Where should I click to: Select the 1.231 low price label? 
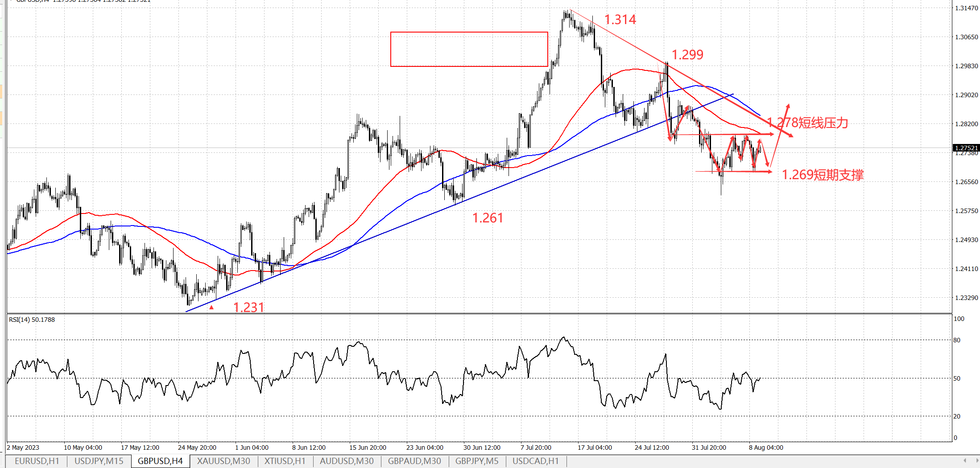[248, 307]
